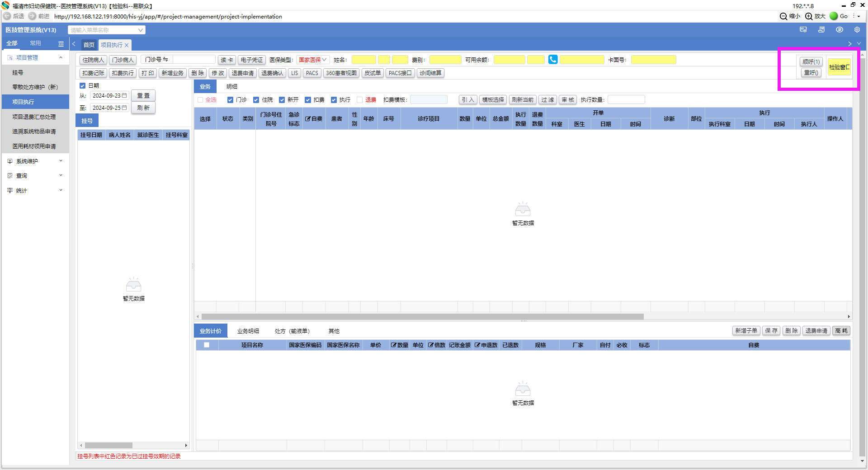Open calendar icon for the 从 start date

tap(125, 96)
